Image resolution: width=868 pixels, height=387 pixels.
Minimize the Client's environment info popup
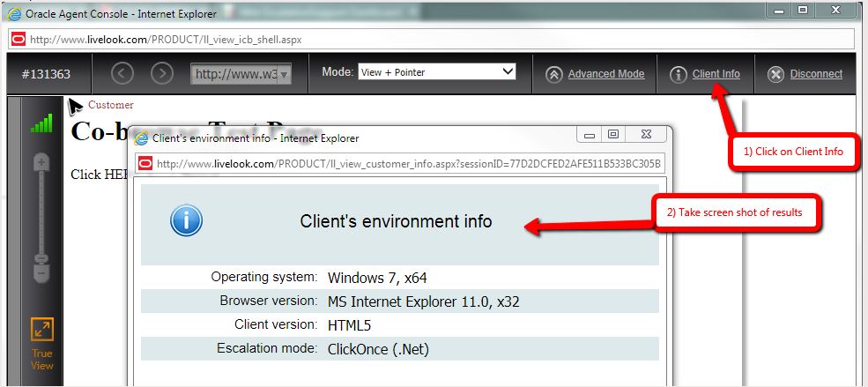590,135
